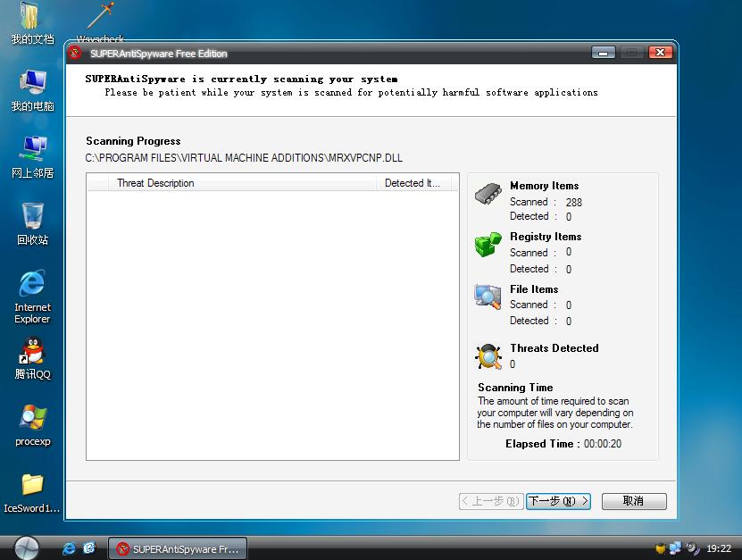The image size is (742, 560).
Task: Select the Wsyscheck desktop icon
Action: tap(100, 22)
